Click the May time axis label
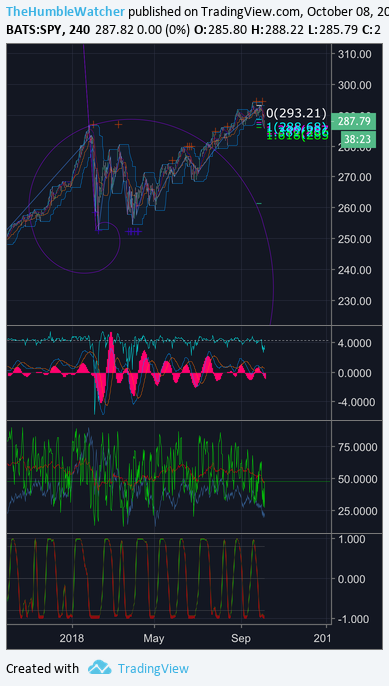 (x=154, y=638)
